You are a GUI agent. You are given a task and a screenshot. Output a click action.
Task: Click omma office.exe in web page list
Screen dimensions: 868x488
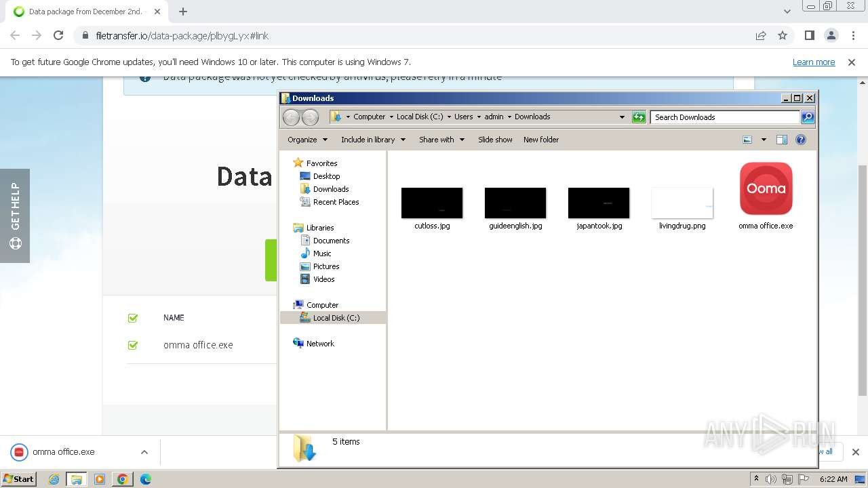[x=198, y=345]
